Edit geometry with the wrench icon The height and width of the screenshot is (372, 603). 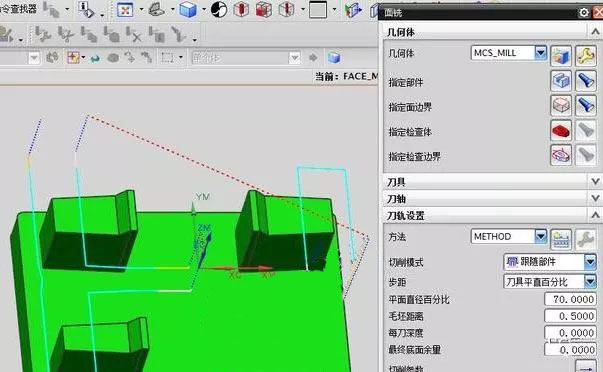(x=586, y=56)
